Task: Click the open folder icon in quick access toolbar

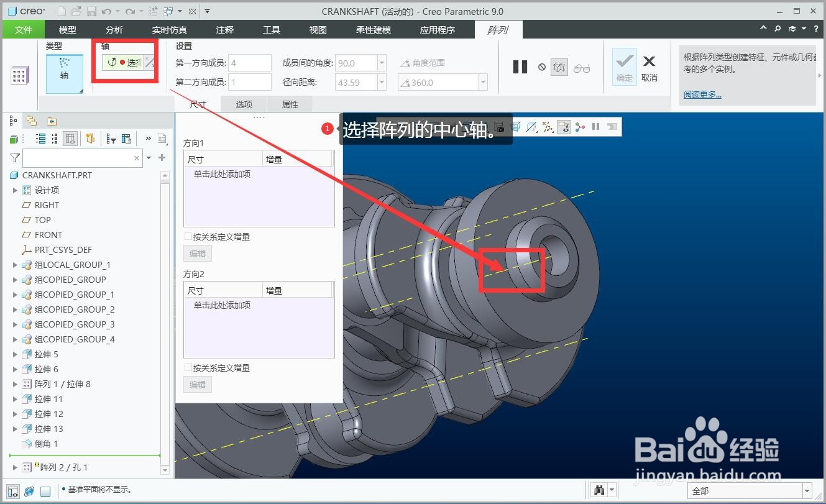Action: coord(76,11)
